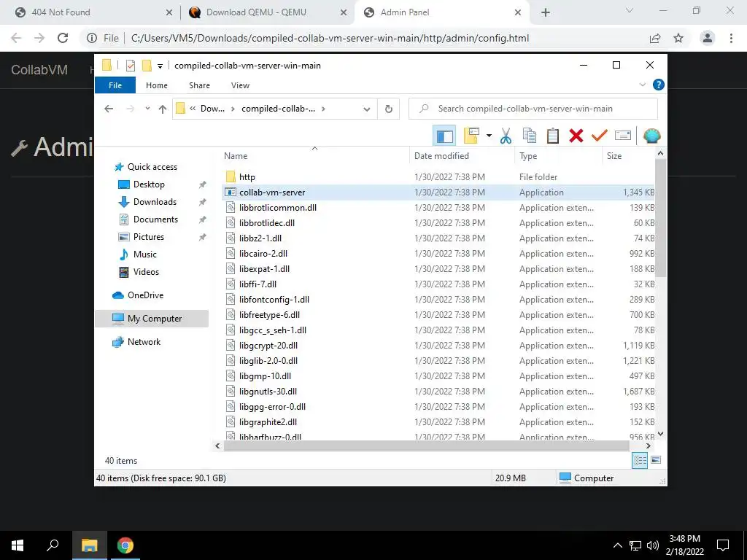Click the blue shell icon in toolbar
Image resolution: width=747 pixels, height=560 pixels.
[x=651, y=136]
